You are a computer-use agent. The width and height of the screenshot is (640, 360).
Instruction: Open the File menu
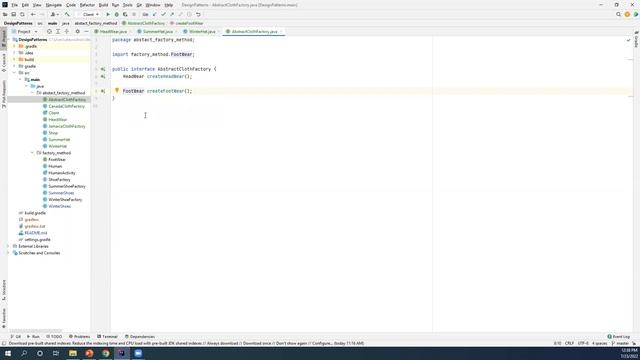(14, 5)
